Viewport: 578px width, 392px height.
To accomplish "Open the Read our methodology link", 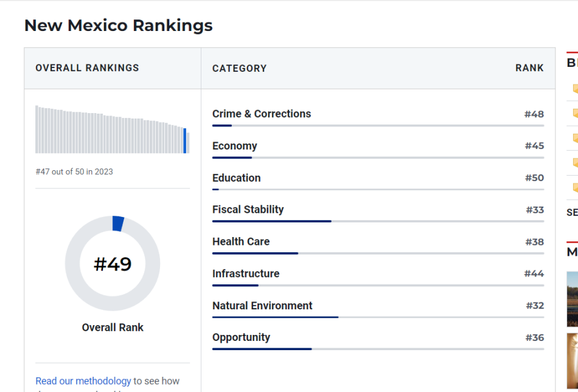I will (x=83, y=381).
